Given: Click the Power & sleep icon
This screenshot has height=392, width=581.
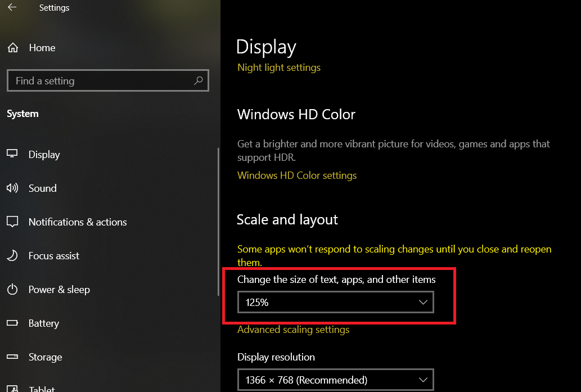Looking at the screenshot, I should (x=12, y=290).
